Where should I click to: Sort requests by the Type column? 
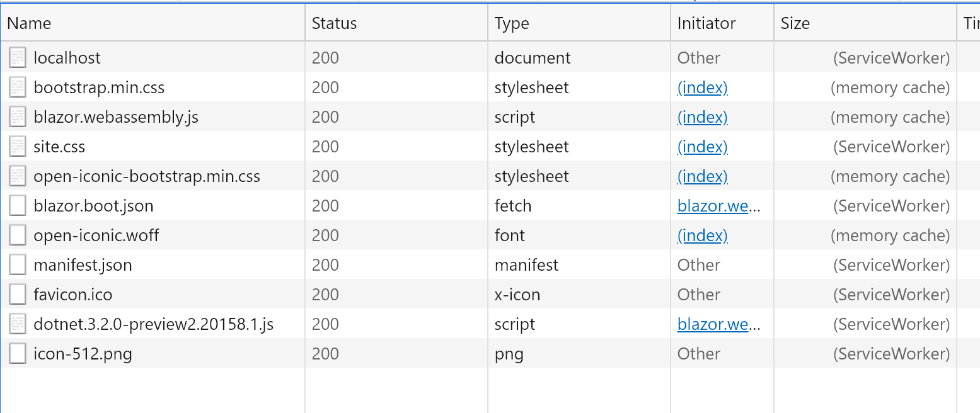[x=510, y=23]
